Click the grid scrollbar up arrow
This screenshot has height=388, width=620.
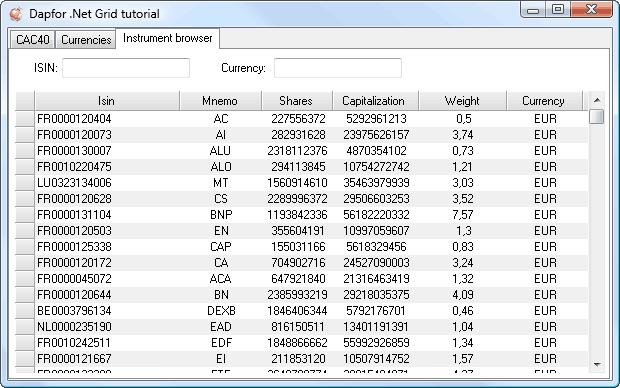pyautogui.click(x=597, y=100)
